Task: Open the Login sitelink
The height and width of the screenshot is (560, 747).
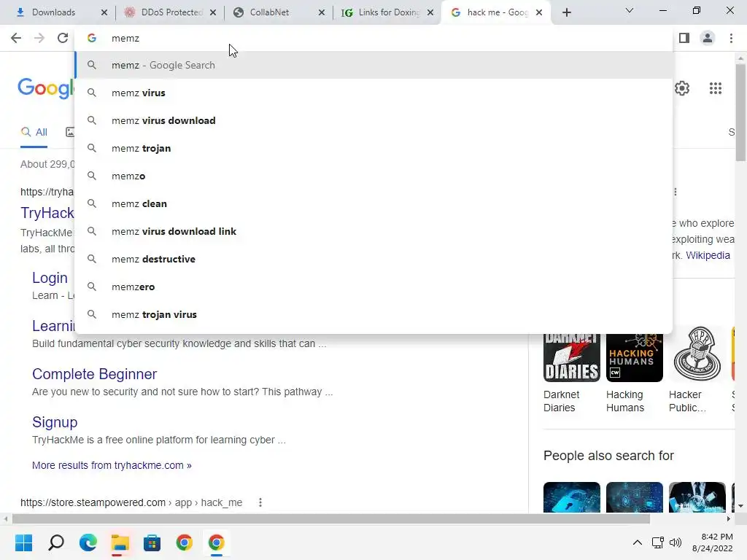Action: 50,278
